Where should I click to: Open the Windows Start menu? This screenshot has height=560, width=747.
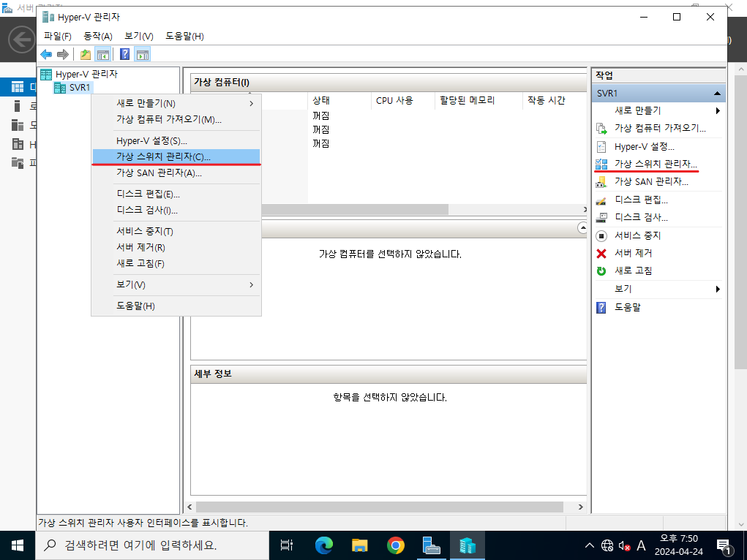(x=18, y=545)
